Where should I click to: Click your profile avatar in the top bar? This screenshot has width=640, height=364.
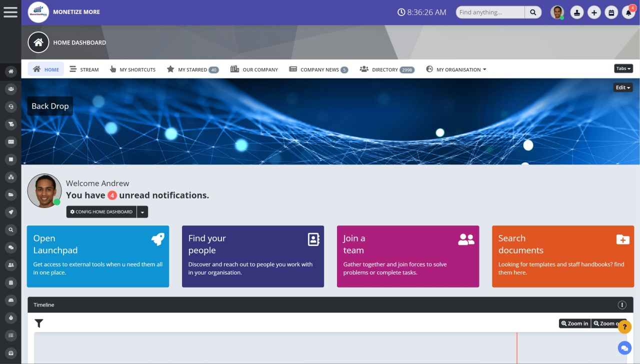click(x=556, y=12)
